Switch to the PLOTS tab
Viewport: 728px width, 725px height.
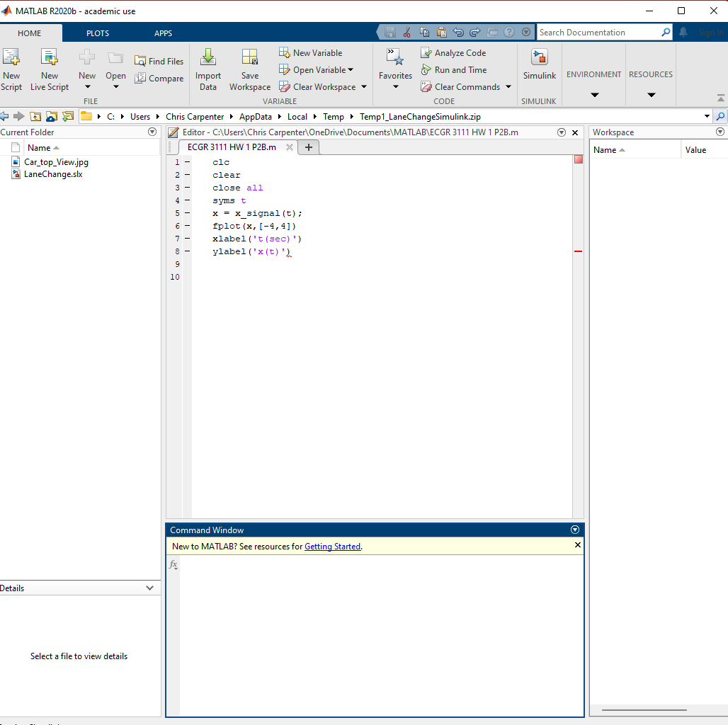coord(98,33)
